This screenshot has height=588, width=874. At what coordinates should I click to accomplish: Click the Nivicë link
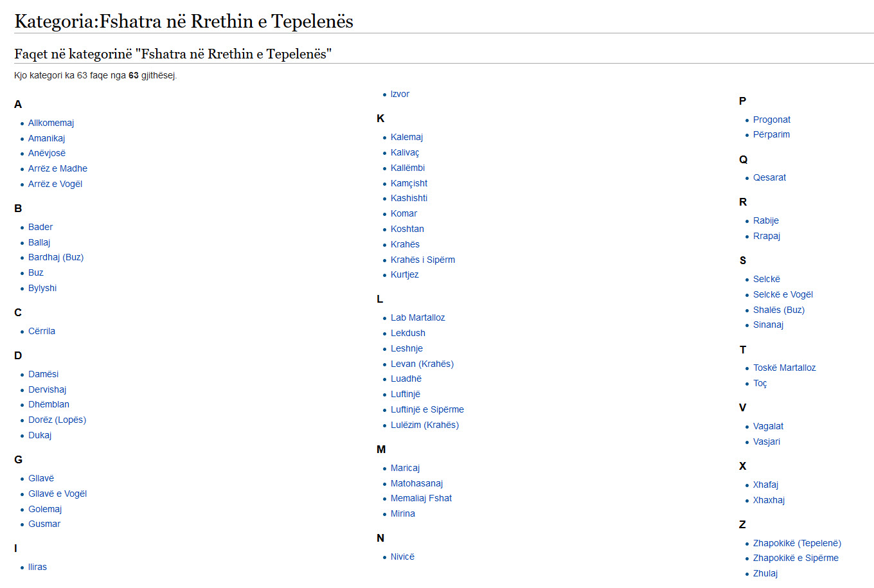(x=402, y=557)
